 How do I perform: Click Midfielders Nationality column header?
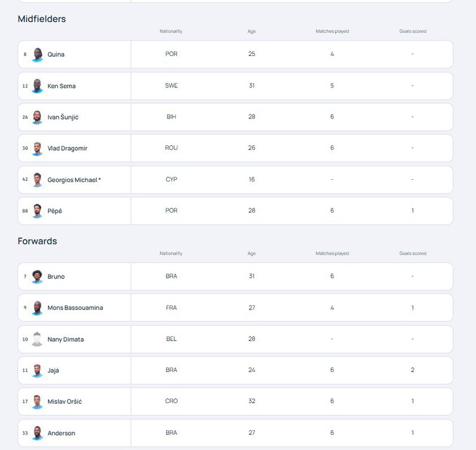click(x=171, y=32)
